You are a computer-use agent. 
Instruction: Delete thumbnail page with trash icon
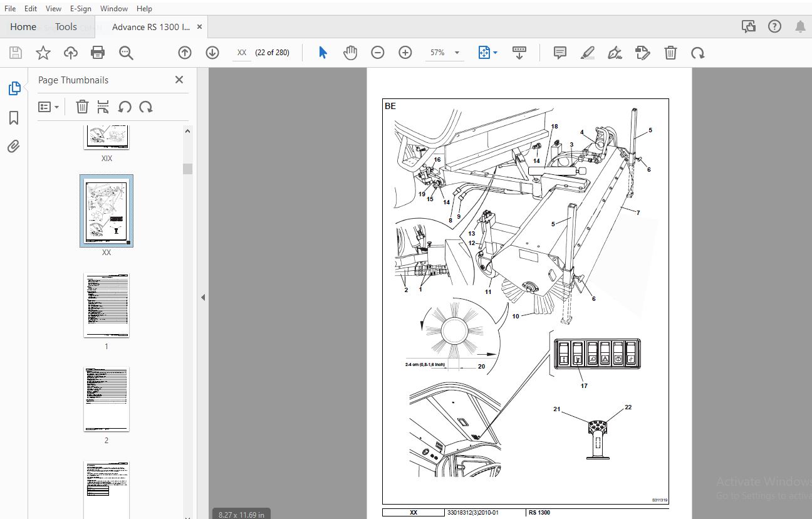click(82, 107)
